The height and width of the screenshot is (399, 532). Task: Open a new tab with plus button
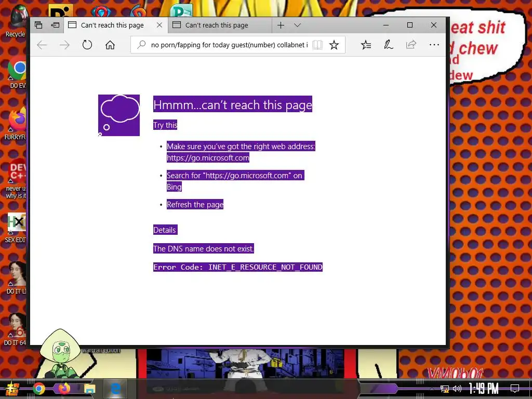[281, 25]
